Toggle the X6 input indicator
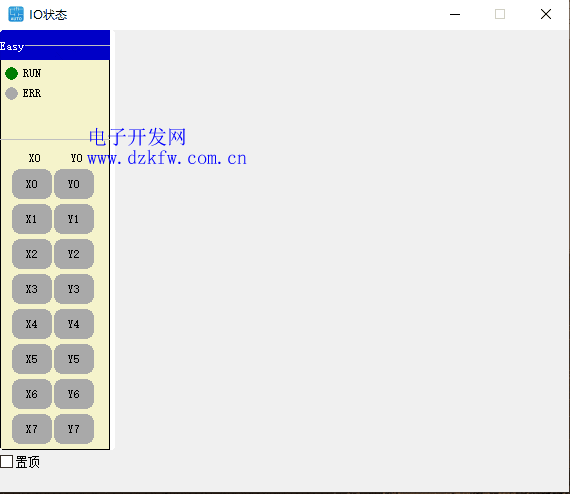The width and height of the screenshot is (570, 494). 32,394
